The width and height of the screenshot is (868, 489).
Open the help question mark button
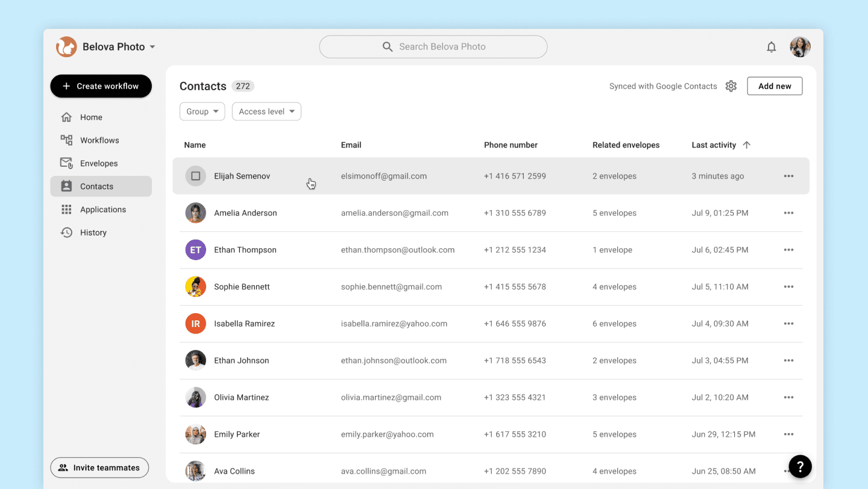800,466
